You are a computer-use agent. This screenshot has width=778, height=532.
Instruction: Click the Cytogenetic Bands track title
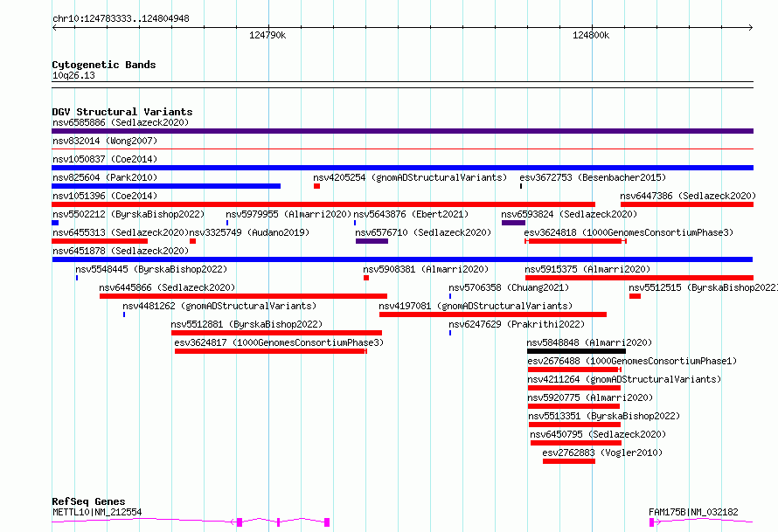click(x=104, y=65)
